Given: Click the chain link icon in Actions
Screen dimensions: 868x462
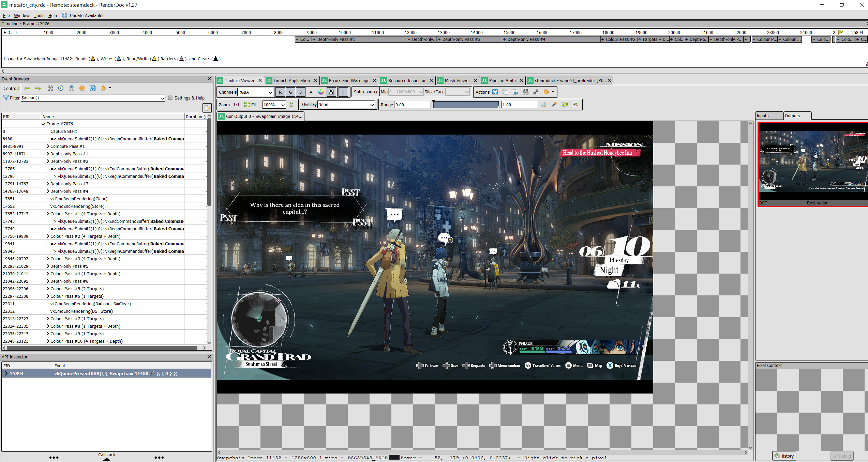Looking at the screenshot, I should point(536,92).
